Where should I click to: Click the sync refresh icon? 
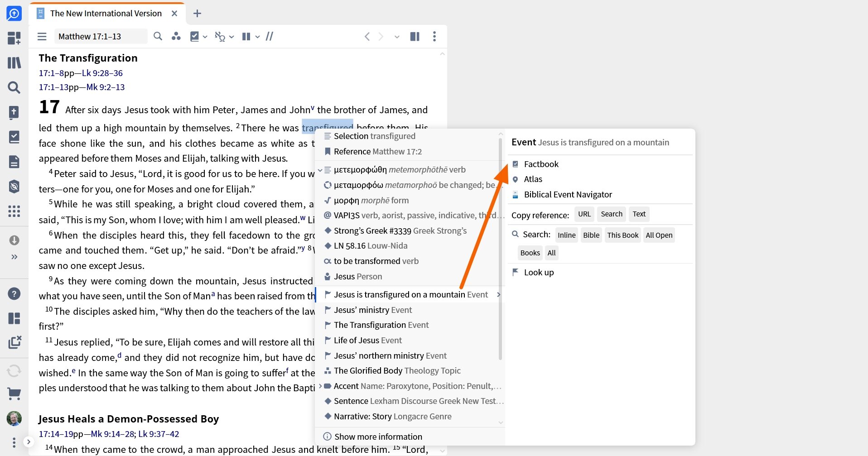tap(14, 371)
